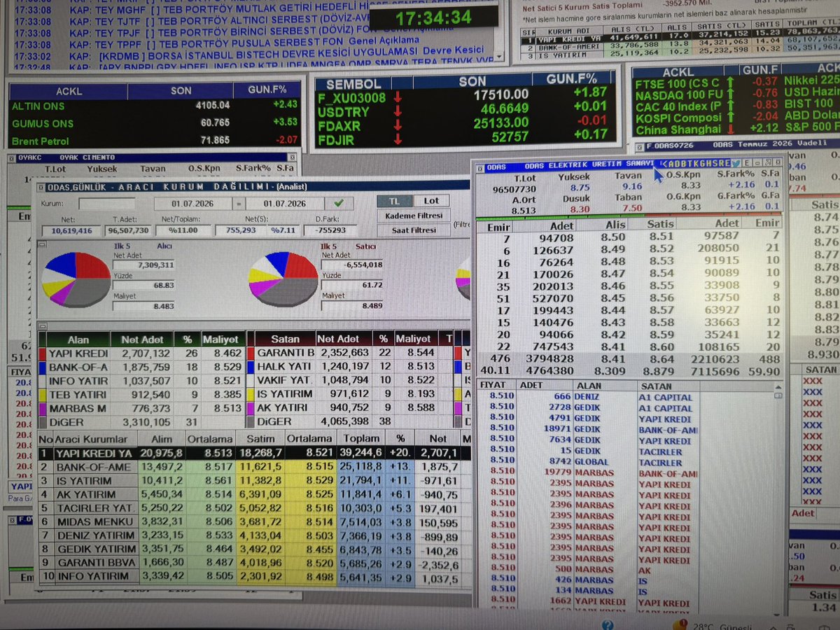
Task: Click the Alim column header
Action: pyautogui.click(x=162, y=439)
